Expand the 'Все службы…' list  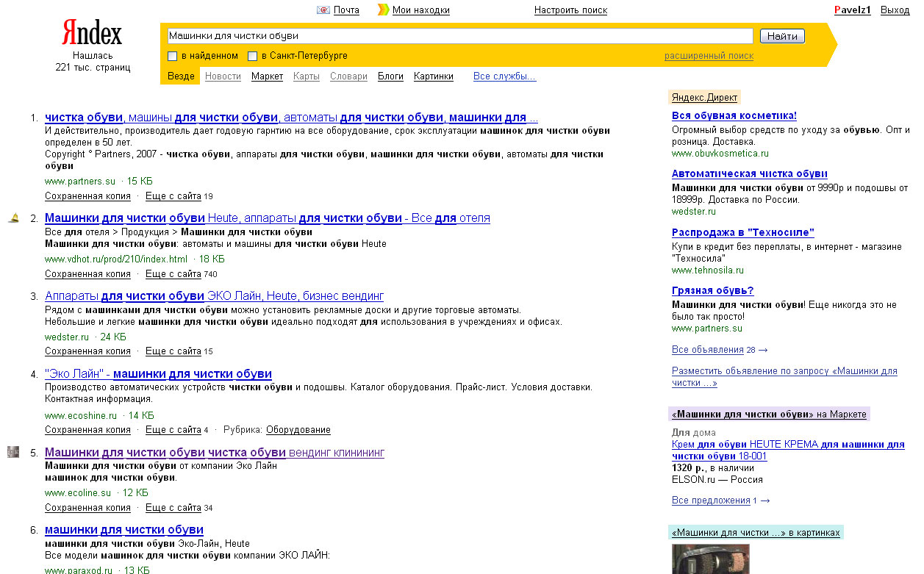point(504,76)
